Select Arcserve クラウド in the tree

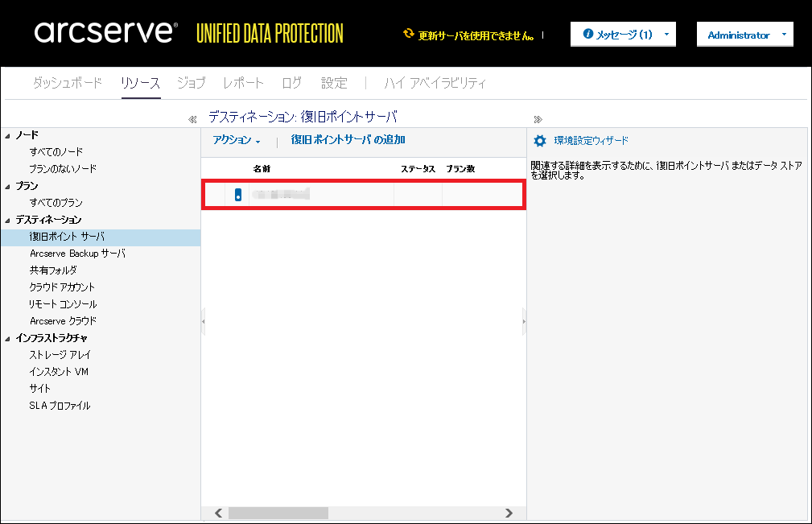pos(63,321)
